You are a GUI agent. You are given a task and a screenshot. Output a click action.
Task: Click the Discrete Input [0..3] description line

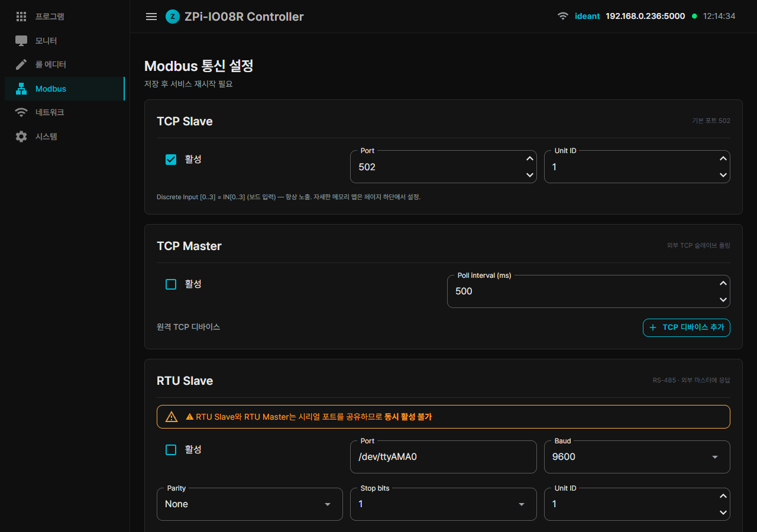pos(289,197)
